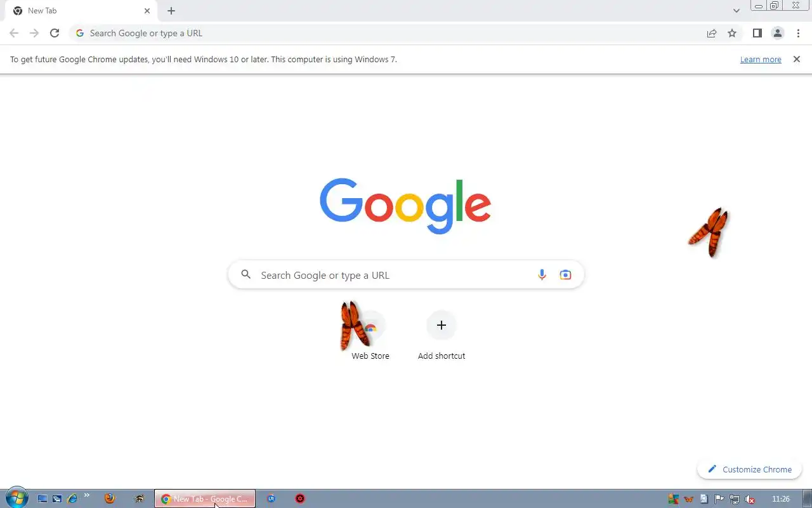Viewport: 812px width, 508px height.
Task: Start voice search with microphone icon
Action: pyautogui.click(x=542, y=275)
